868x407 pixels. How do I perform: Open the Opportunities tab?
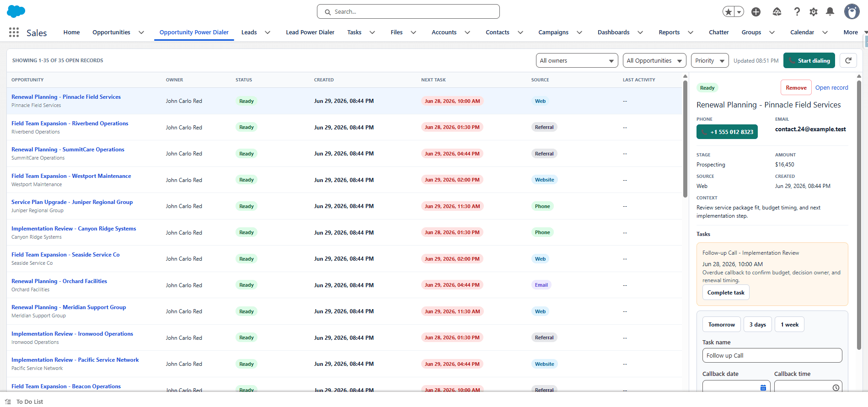(x=111, y=32)
